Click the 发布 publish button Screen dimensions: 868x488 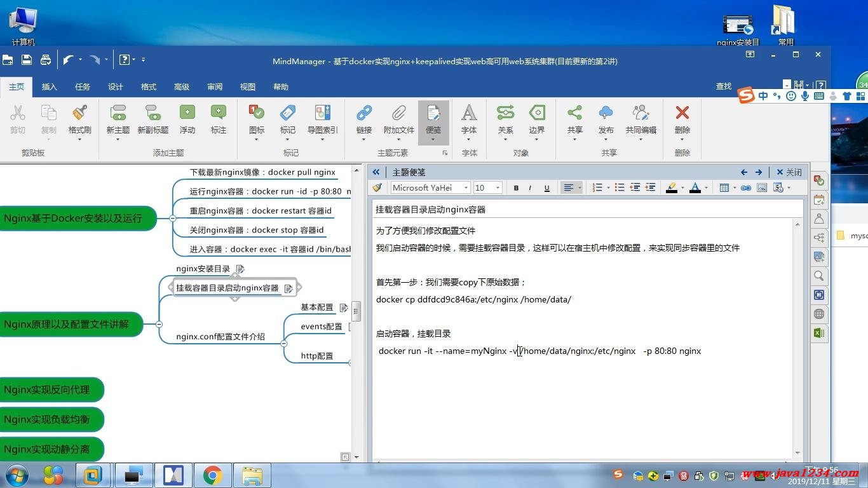pyautogui.click(x=606, y=119)
